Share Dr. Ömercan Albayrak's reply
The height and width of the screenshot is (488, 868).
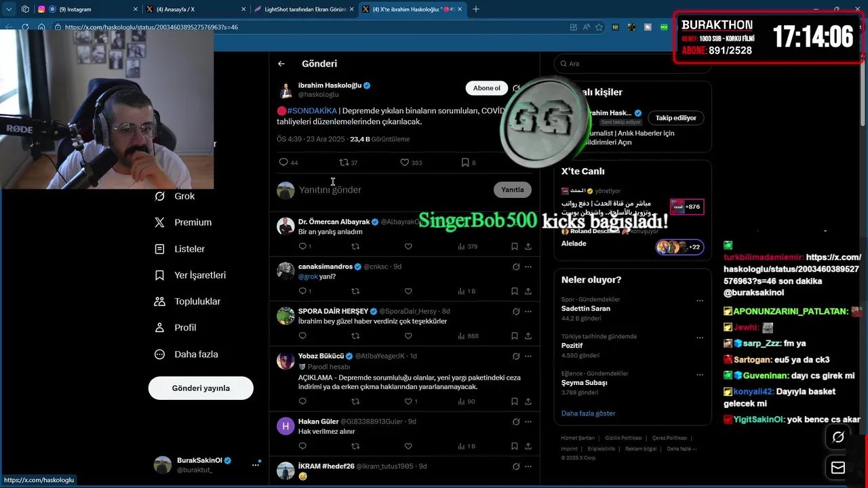[528, 247]
